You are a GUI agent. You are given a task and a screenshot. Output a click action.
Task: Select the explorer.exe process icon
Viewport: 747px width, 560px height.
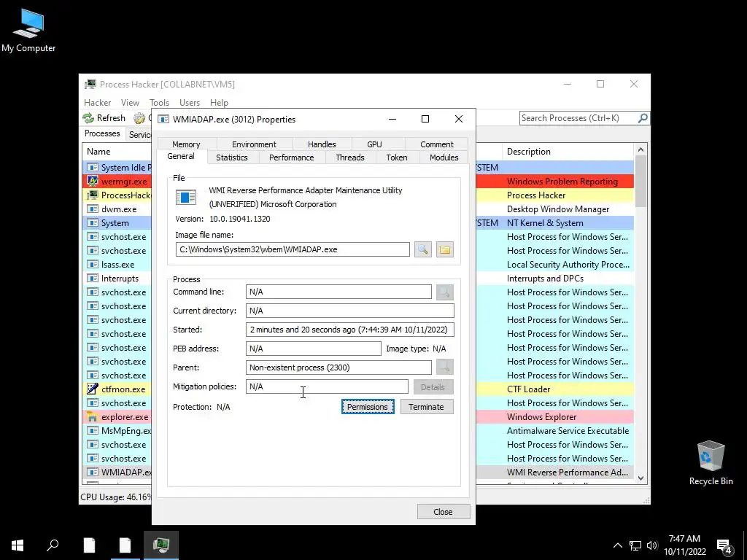click(93, 416)
